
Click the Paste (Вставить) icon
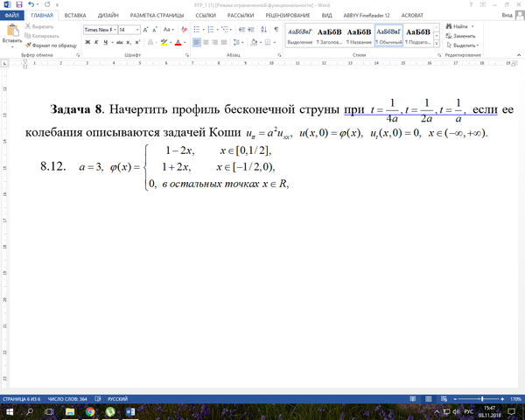[x=12, y=31]
